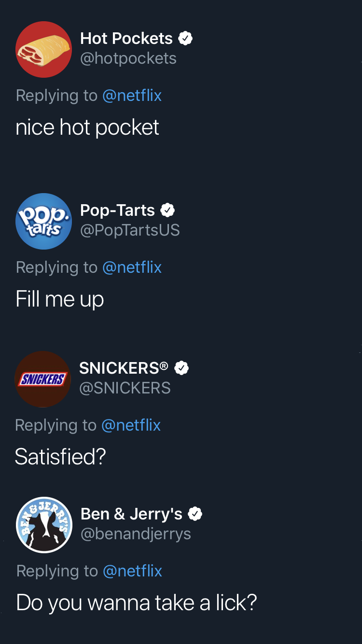Screen dimensions: 362x644
Task: Tap @netflix link in SNICKERS reply
Action: 131,425
